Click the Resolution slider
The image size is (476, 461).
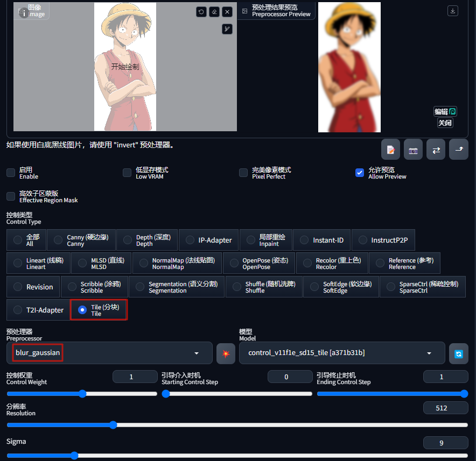(237, 425)
